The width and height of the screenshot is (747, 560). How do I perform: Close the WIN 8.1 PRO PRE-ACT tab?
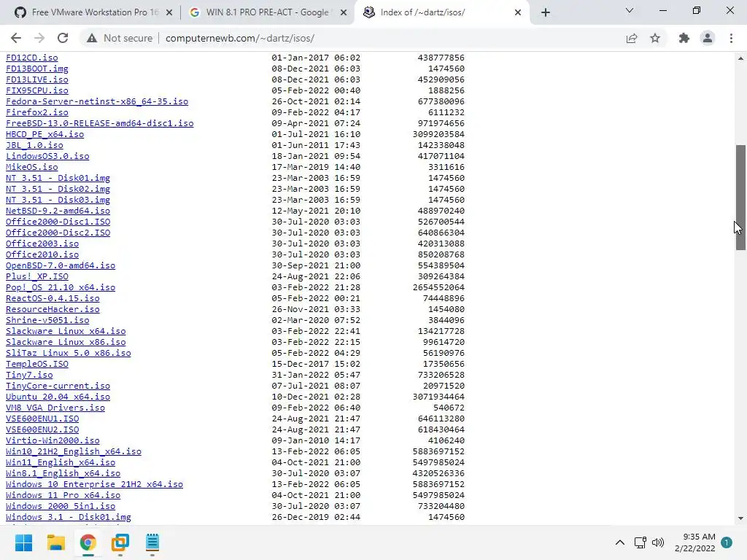click(x=344, y=12)
